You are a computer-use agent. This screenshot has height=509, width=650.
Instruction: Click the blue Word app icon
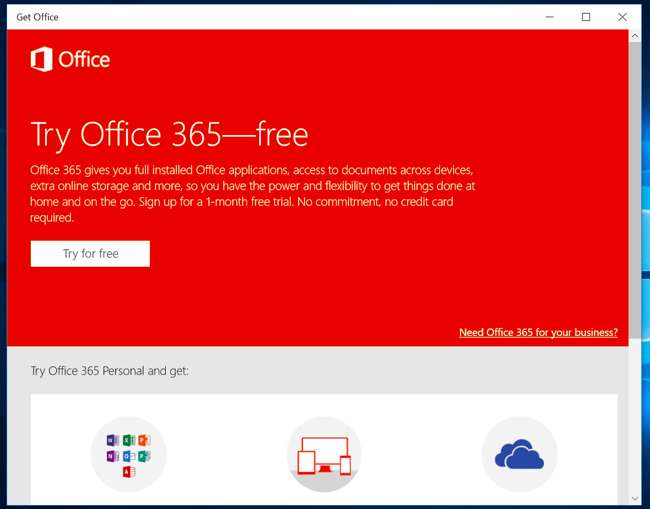click(112, 440)
